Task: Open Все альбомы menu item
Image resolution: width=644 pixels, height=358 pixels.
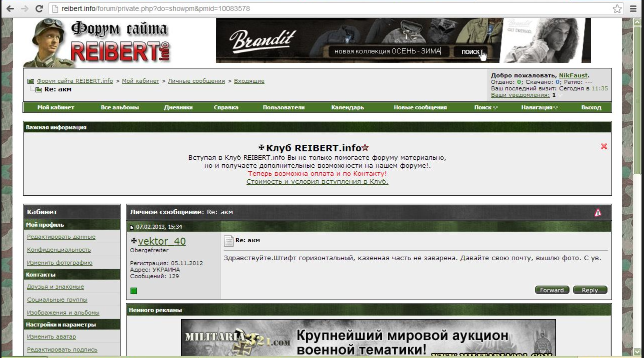Action: [x=120, y=107]
